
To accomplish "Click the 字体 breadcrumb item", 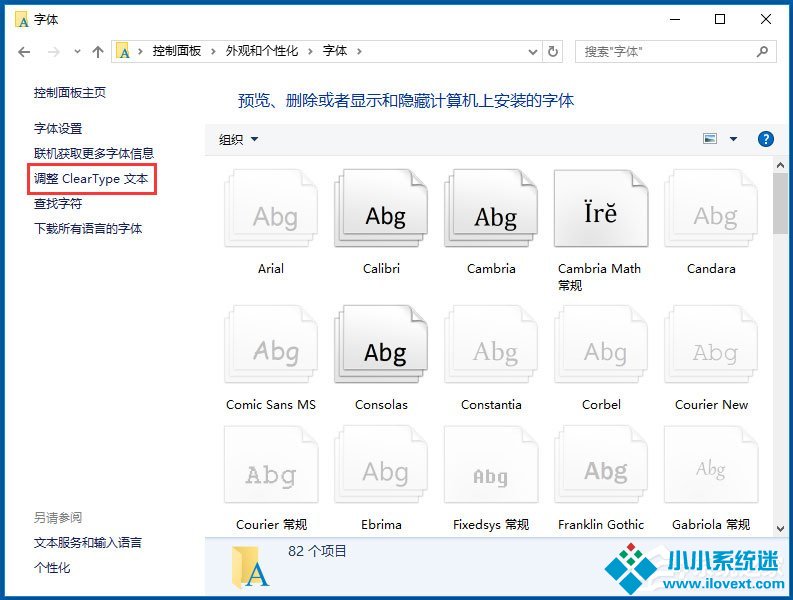I will pyautogui.click(x=335, y=51).
